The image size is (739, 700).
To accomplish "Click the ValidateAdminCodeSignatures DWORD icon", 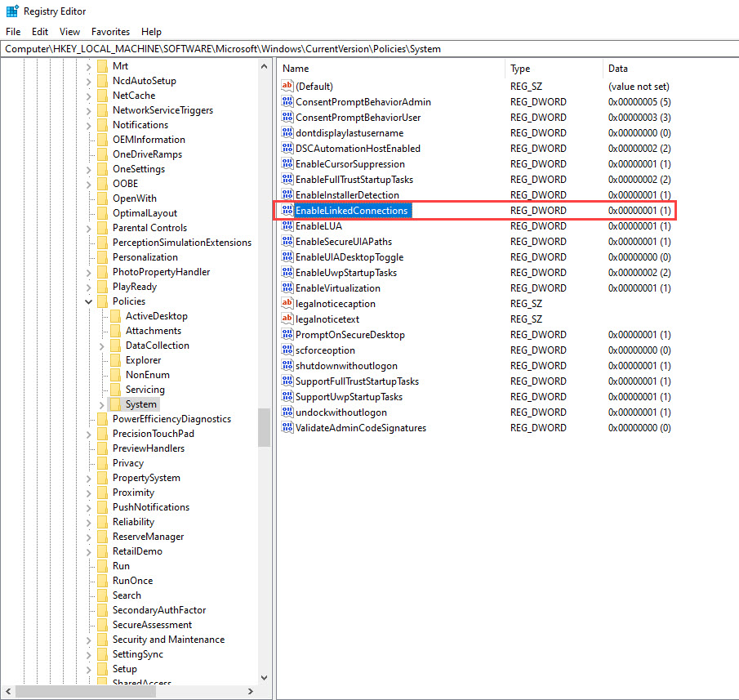I will [x=287, y=427].
